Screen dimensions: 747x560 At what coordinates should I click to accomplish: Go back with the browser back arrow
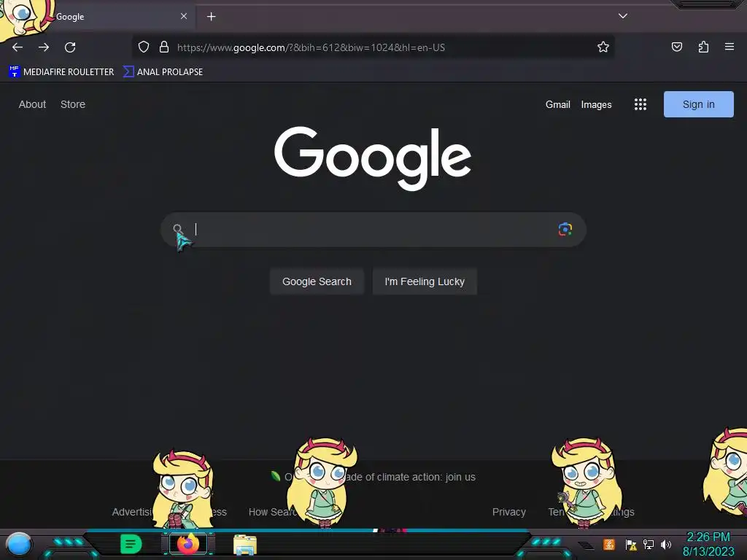(x=18, y=47)
